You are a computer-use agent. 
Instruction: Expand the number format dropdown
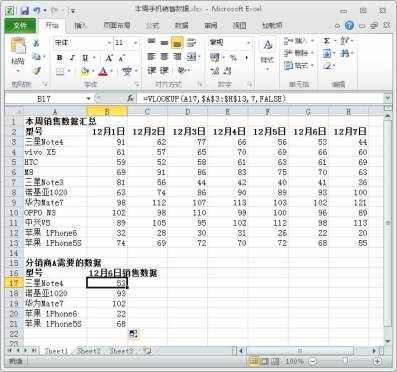248,43
